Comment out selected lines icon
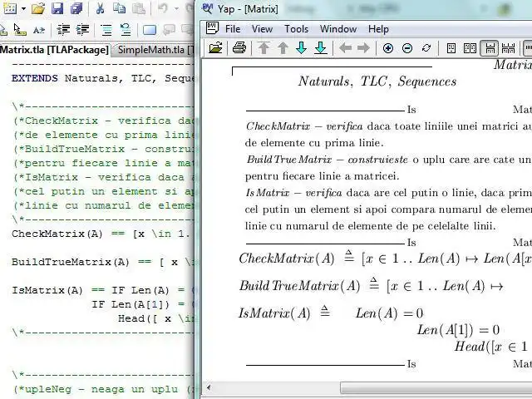The width and height of the screenshot is (532, 399). click(106, 30)
